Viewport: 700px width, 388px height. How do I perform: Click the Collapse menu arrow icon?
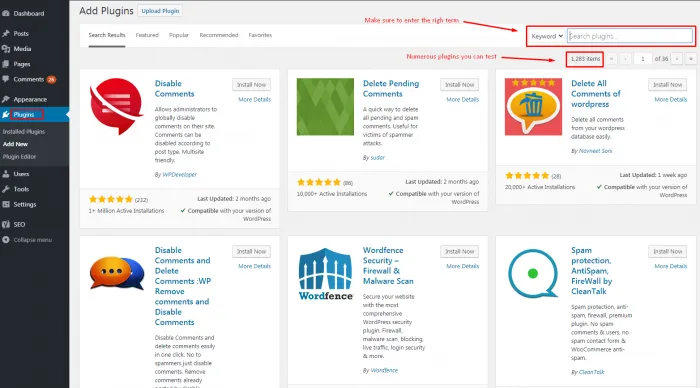(x=6, y=240)
